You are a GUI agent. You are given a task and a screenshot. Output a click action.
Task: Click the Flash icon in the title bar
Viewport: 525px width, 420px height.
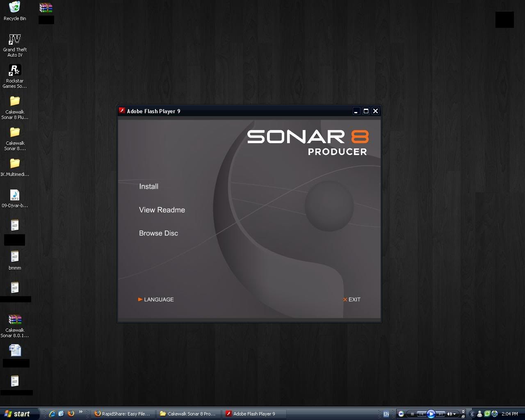122,111
